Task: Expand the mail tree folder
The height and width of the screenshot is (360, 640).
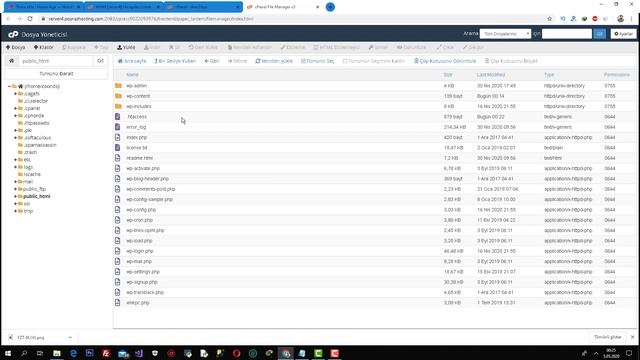Action: (16, 182)
